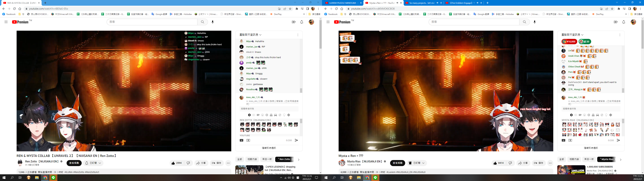644x181 pixels.
Task: Select 相關內容 chip in Mysta Rias window
Action: 574,159
